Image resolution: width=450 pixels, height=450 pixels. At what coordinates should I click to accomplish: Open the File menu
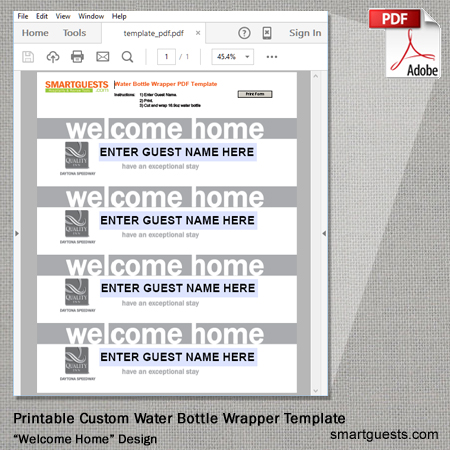point(23,16)
